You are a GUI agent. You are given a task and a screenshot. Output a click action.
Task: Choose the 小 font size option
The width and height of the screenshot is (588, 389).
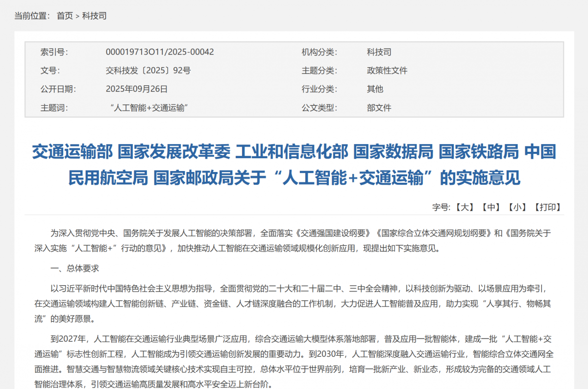517,207
